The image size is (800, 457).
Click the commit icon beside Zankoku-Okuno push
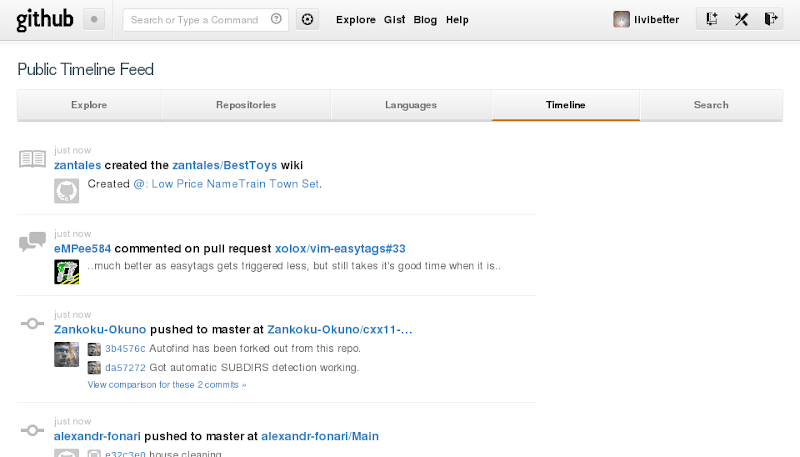click(x=32, y=323)
